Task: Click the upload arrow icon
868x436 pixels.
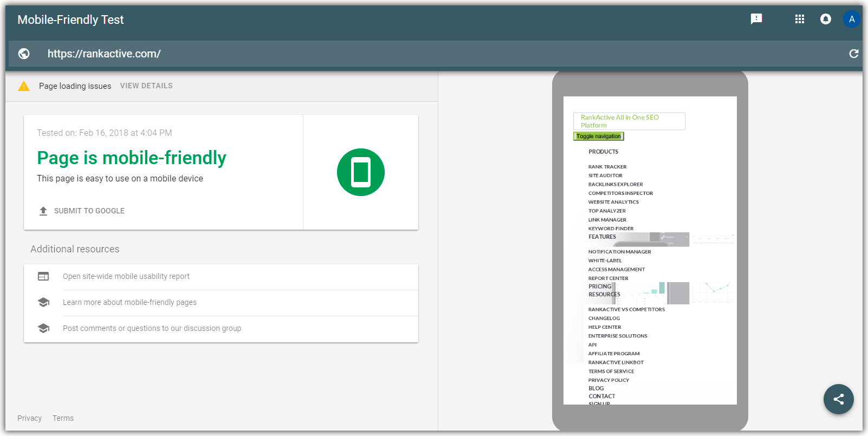Action: (43, 211)
